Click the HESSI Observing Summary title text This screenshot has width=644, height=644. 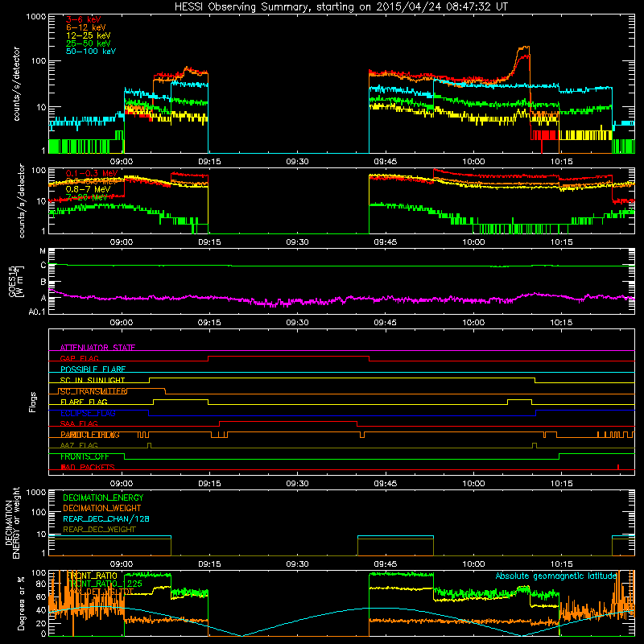(x=341, y=7)
